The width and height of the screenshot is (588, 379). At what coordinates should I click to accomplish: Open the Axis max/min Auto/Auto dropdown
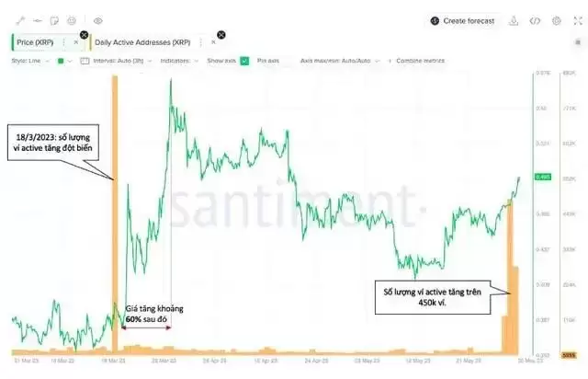pyautogui.click(x=341, y=61)
